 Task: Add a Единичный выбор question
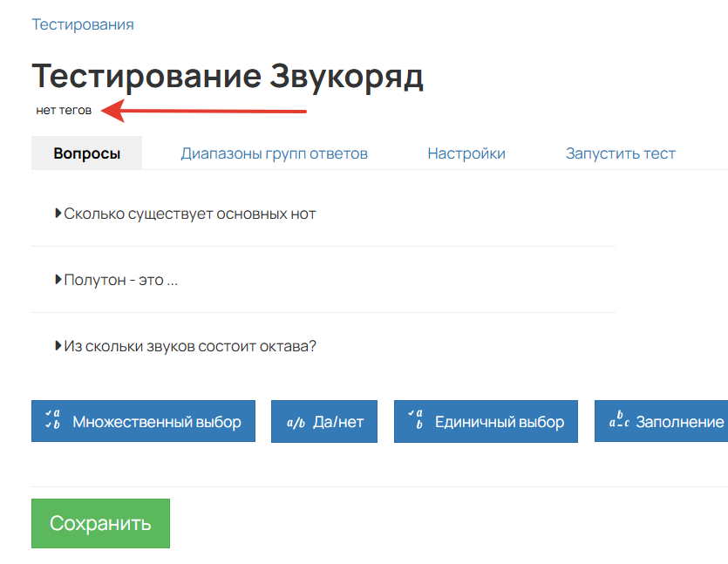click(x=485, y=421)
